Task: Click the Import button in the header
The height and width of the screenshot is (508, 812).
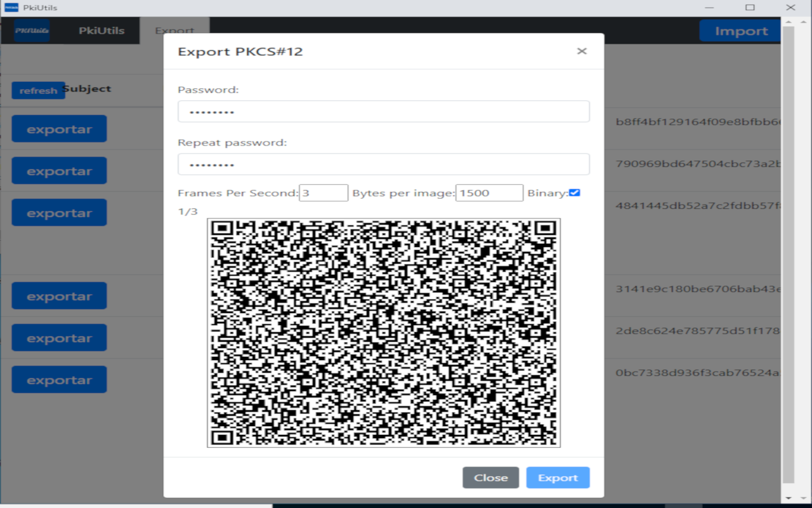Action: pos(741,31)
